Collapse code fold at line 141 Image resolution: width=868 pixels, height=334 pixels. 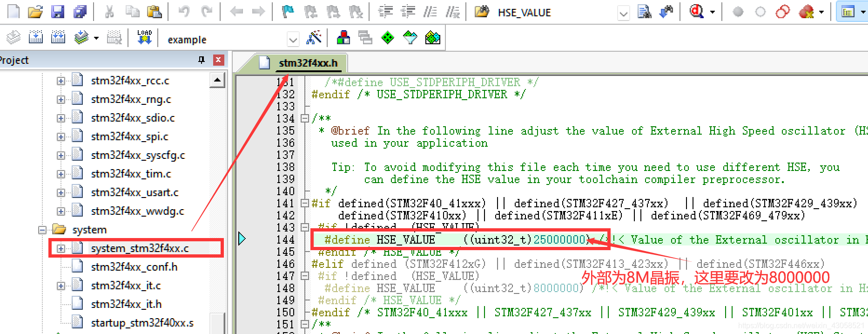point(305,203)
